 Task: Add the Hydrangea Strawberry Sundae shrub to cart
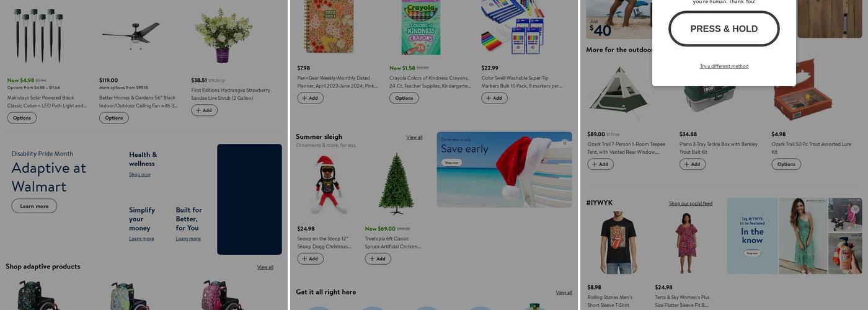click(x=204, y=110)
